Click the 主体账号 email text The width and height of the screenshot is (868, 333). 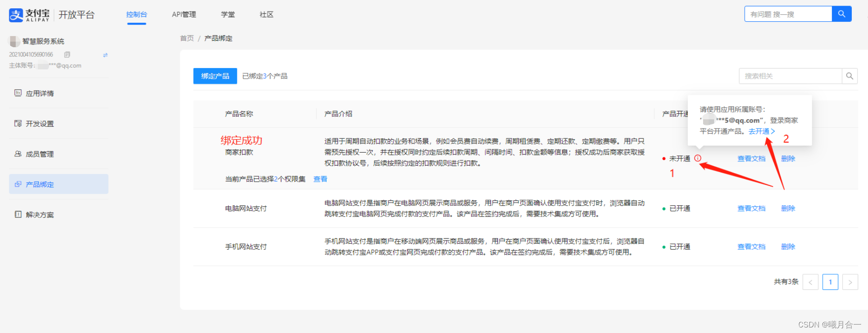[45, 66]
